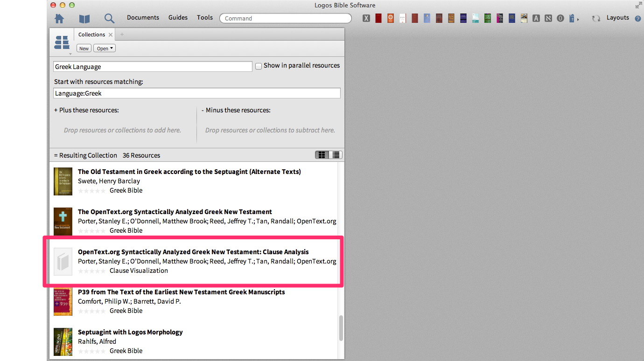Screen dimensions: 644x361
Task: Open the teal and white book shortcut
Action: (476, 18)
